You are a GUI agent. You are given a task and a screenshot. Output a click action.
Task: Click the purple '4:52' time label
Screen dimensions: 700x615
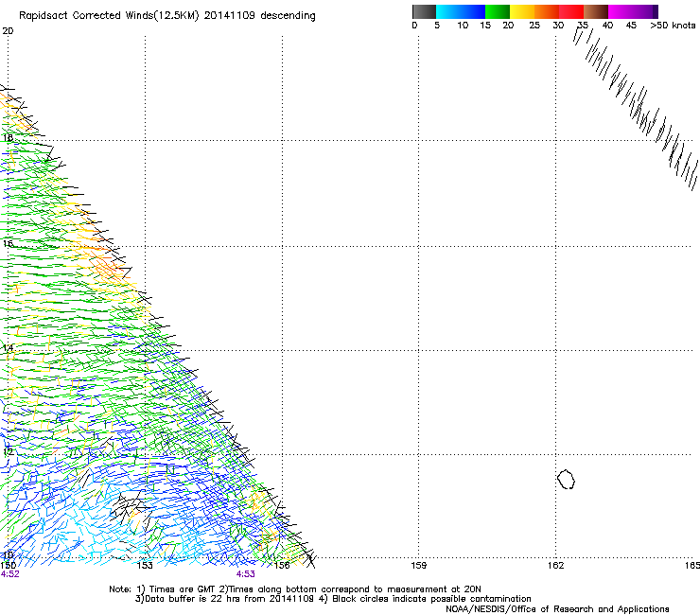(9, 574)
